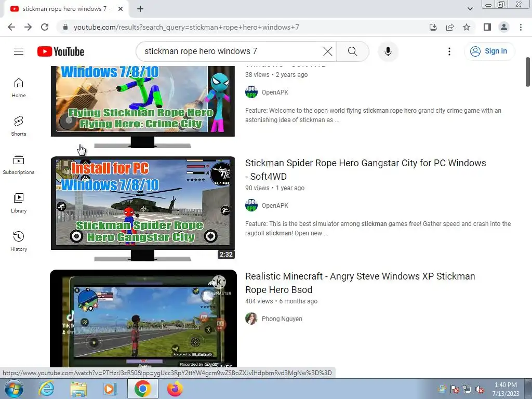
Task: Open Stickman Spider Rope Hero Gangstar City title
Action: click(365, 170)
